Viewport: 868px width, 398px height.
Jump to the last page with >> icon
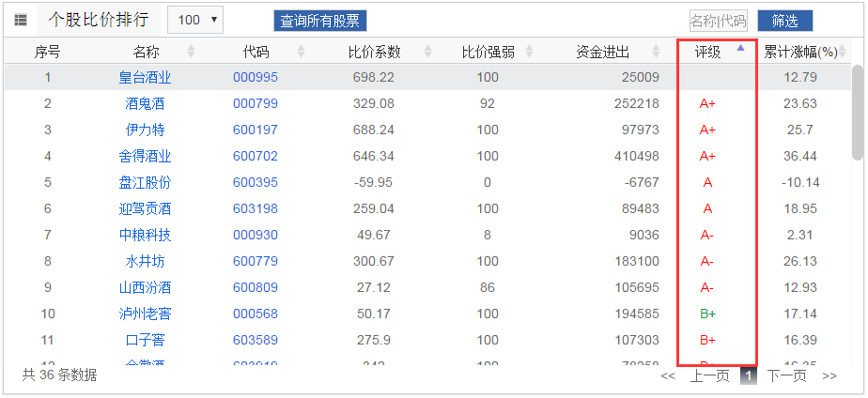(x=829, y=376)
